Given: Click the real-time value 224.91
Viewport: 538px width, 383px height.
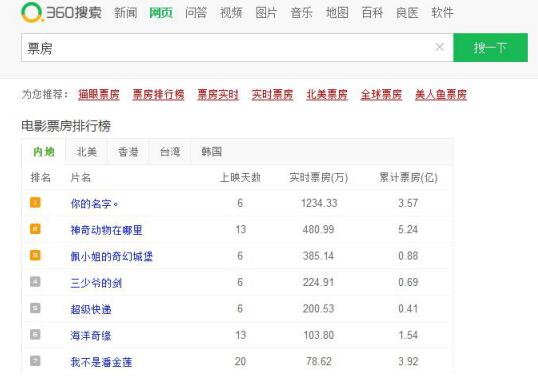Looking at the screenshot, I should [318, 282].
